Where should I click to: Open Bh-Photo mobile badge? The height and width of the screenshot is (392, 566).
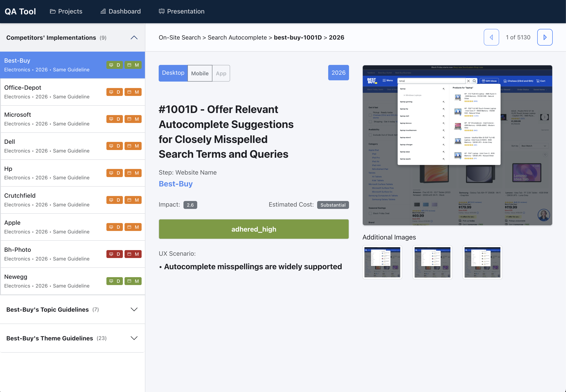click(133, 254)
